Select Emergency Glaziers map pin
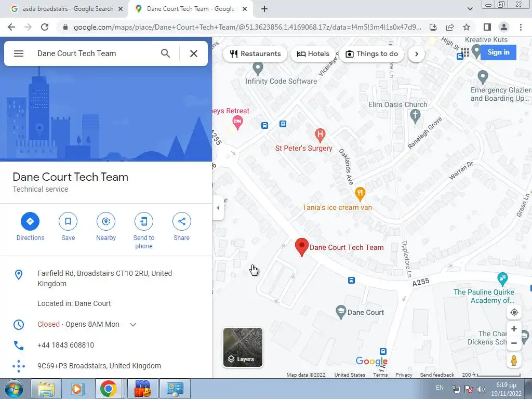 point(483,77)
